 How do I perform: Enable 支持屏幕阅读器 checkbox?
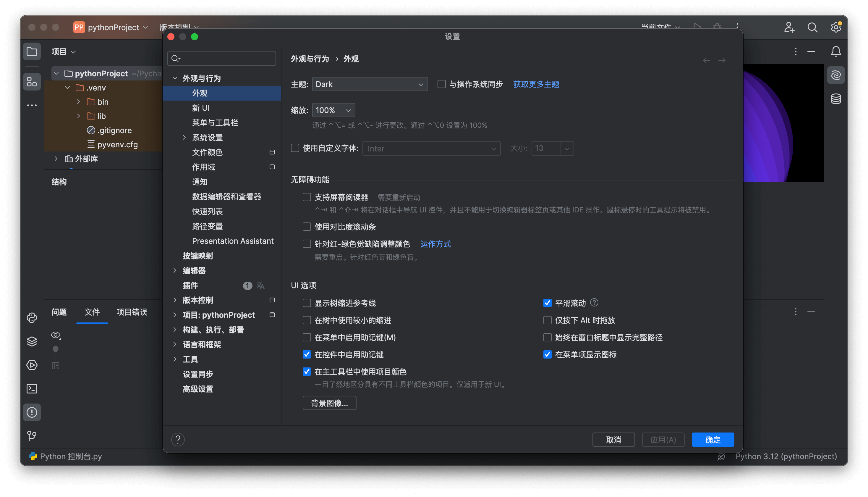[307, 197]
